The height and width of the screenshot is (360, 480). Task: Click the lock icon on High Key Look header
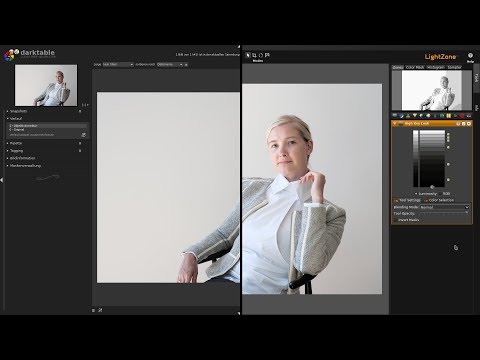pyautogui.click(x=458, y=123)
